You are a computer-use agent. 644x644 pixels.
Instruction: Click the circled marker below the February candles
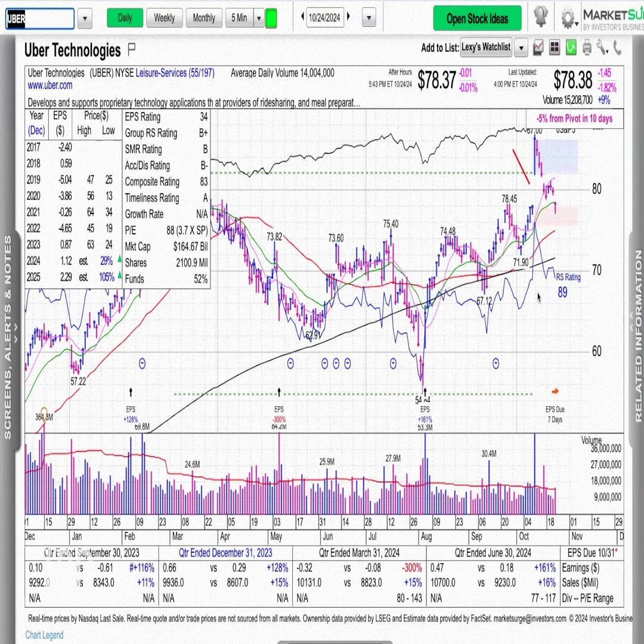click(x=142, y=364)
